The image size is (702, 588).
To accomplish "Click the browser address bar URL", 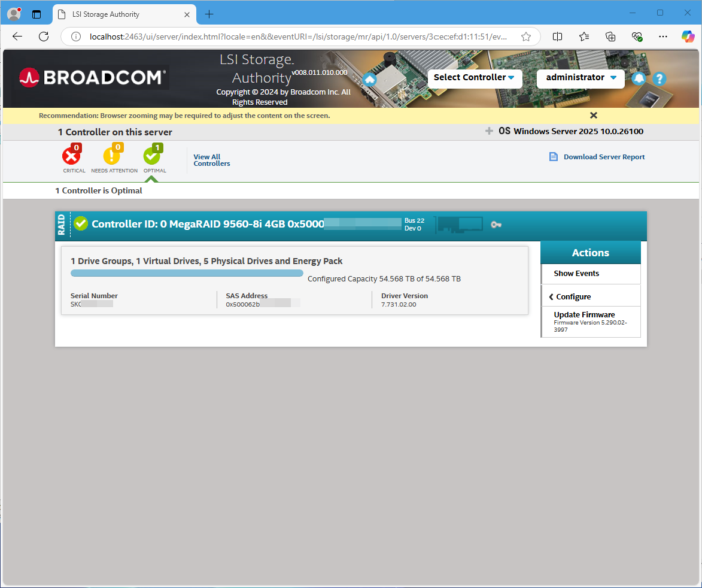I will click(297, 37).
